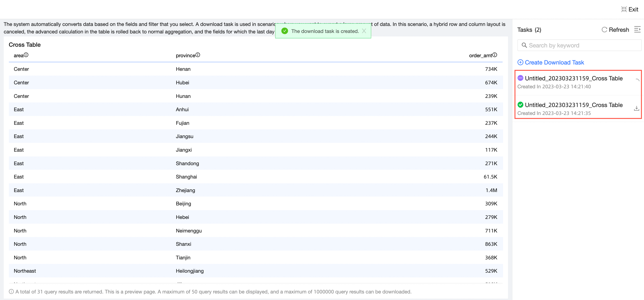Click the green success icon in the notification
The image size is (644, 300).
(x=284, y=31)
